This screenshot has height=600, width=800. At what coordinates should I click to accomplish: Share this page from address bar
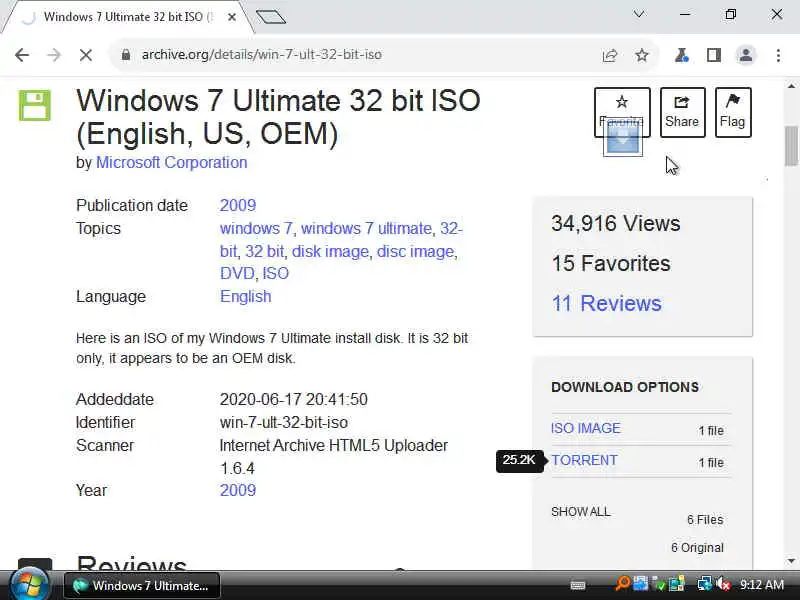(610, 55)
